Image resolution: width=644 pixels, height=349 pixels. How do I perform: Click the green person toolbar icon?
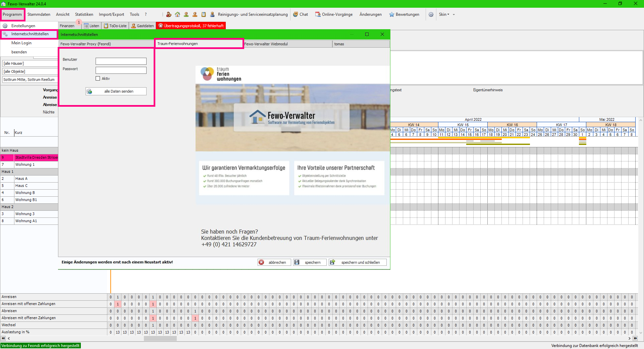click(186, 14)
